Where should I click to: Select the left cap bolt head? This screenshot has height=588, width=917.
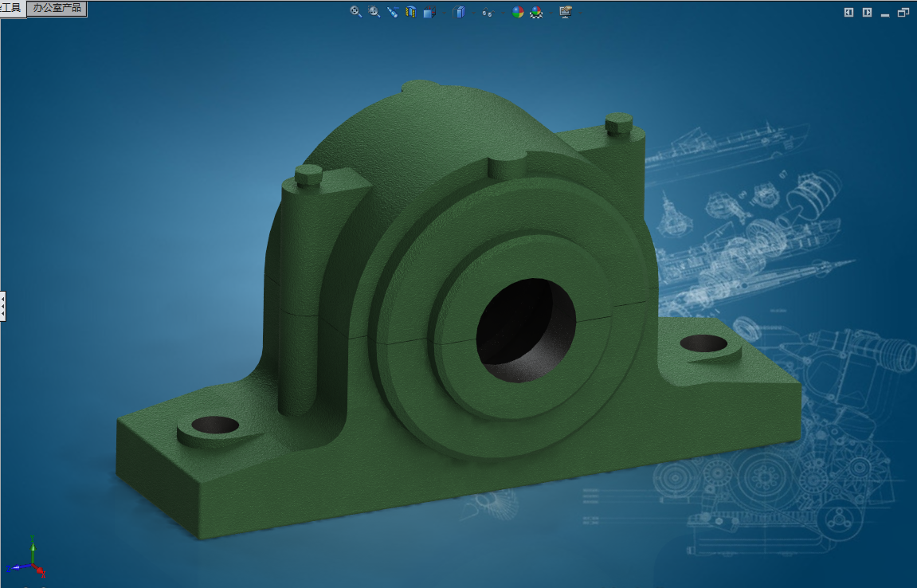click(x=308, y=175)
